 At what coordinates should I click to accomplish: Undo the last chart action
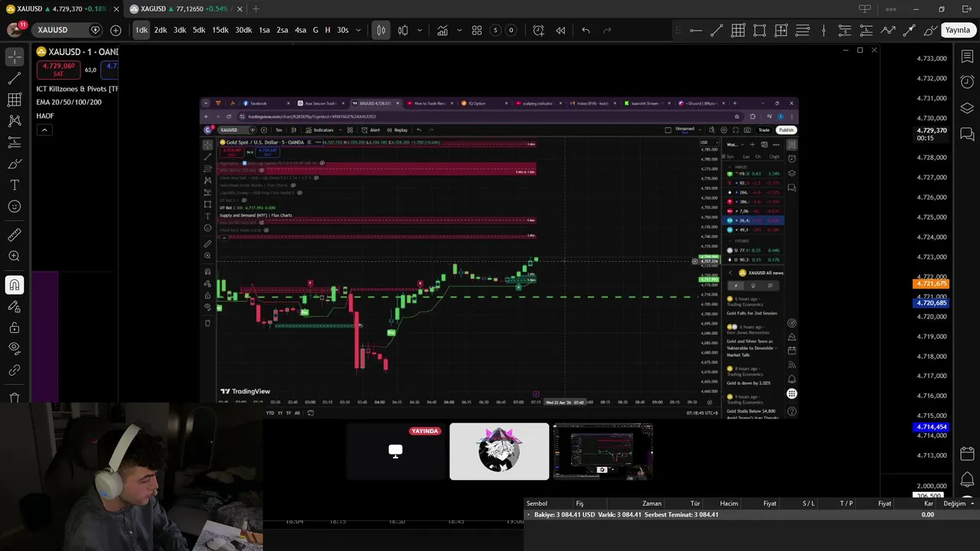586,30
